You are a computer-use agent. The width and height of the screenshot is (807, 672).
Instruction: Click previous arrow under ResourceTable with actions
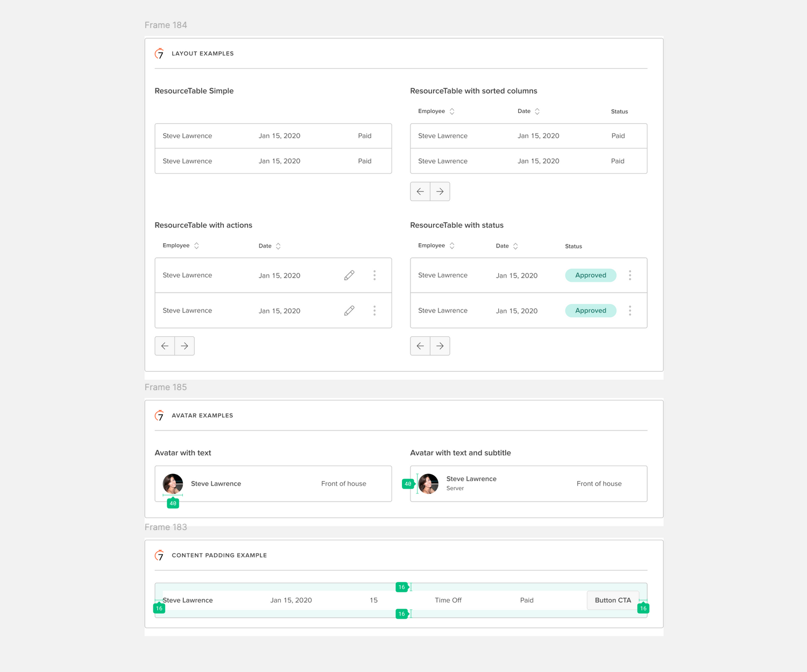tap(165, 346)
